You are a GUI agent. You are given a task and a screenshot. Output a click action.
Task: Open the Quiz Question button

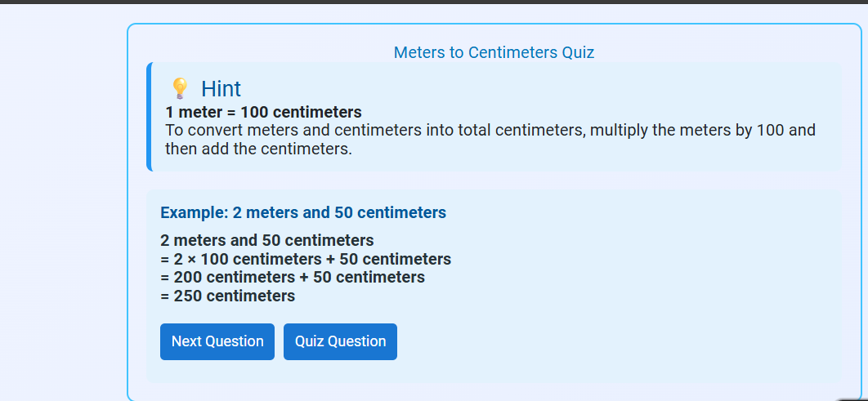tap(340, 341)
